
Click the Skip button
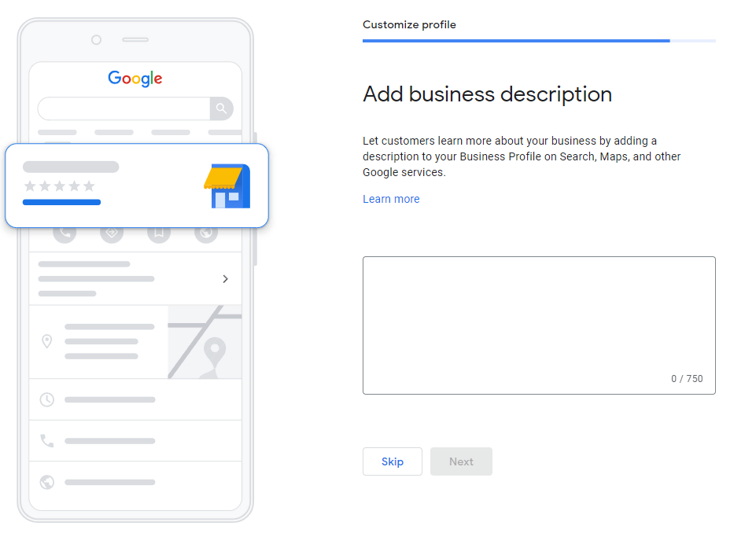click(392, 461)
